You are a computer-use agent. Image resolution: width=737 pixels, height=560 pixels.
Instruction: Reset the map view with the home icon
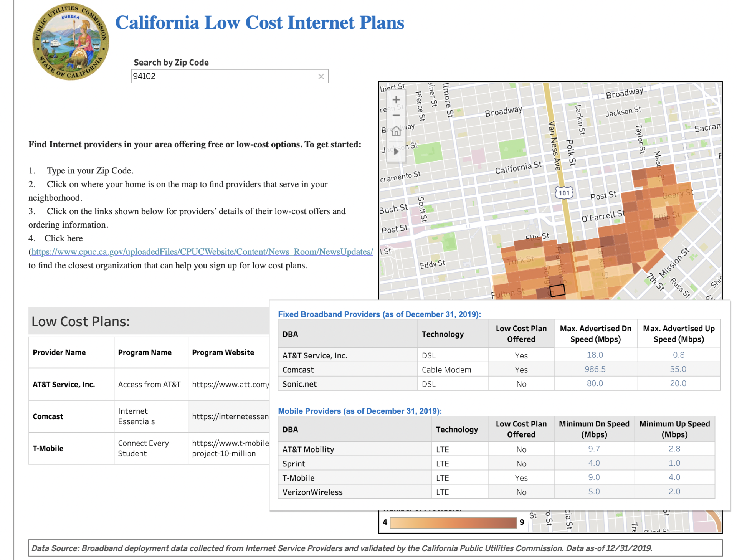[x=396, y=132]
